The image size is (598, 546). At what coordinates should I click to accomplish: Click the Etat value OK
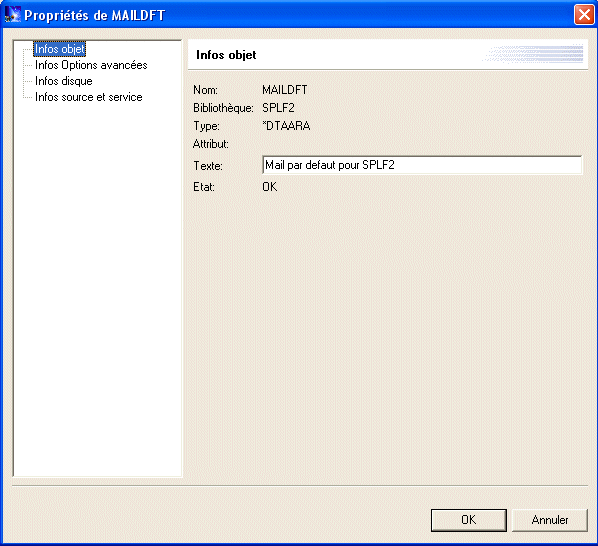tap(270, 187)
